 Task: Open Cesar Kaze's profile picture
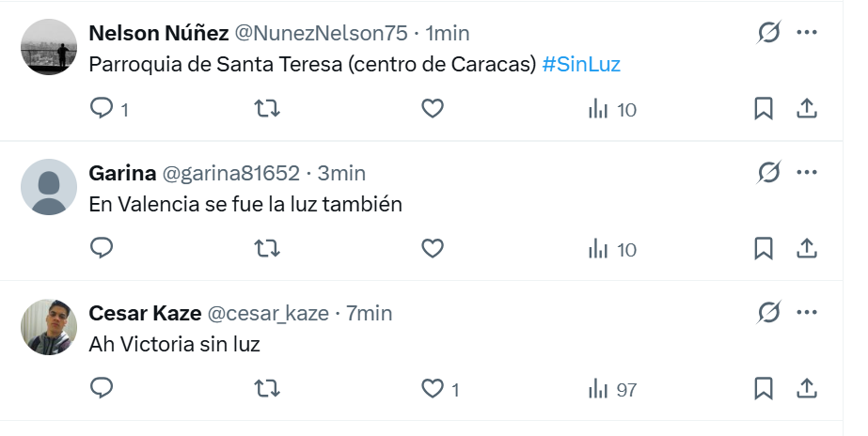point(49,327)
